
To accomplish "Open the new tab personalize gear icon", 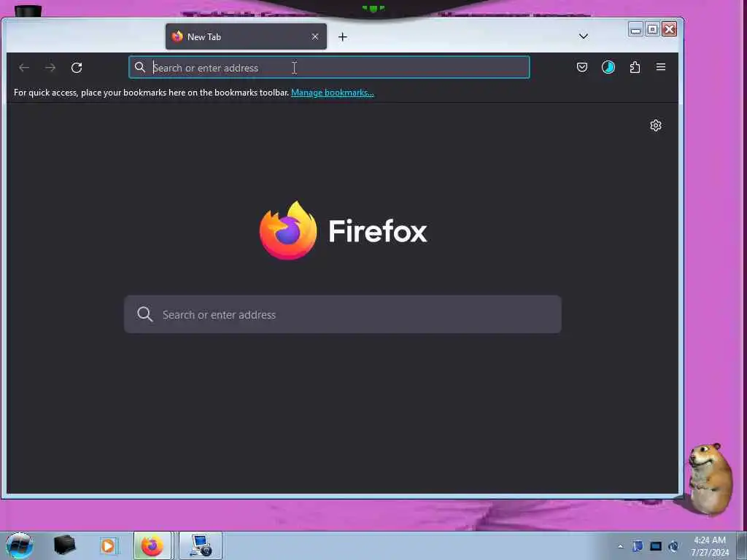I will point(656,125).
